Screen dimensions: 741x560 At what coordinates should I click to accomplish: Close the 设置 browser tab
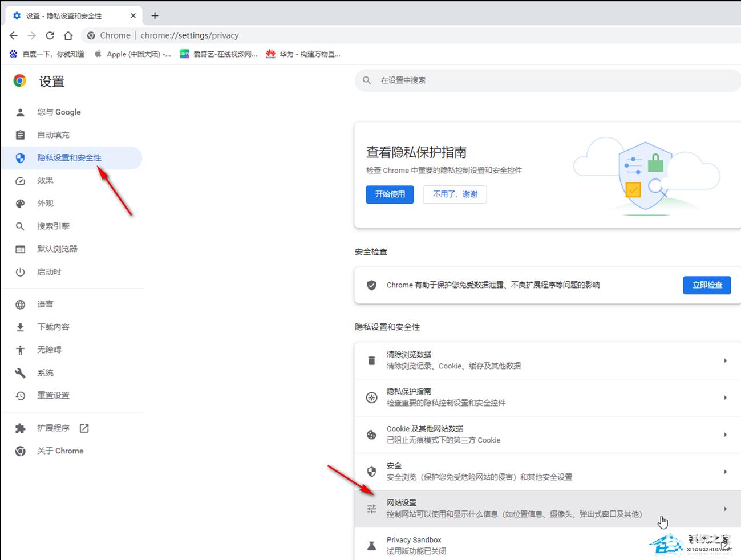134,15
